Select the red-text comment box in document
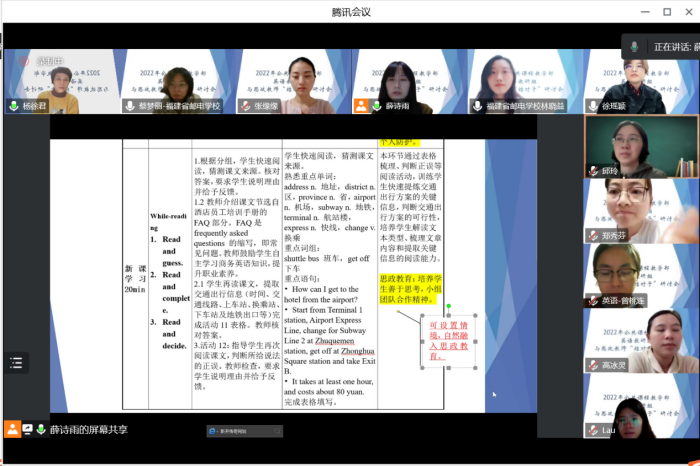This screenshot has height=466, width=700. click(449, 340)
